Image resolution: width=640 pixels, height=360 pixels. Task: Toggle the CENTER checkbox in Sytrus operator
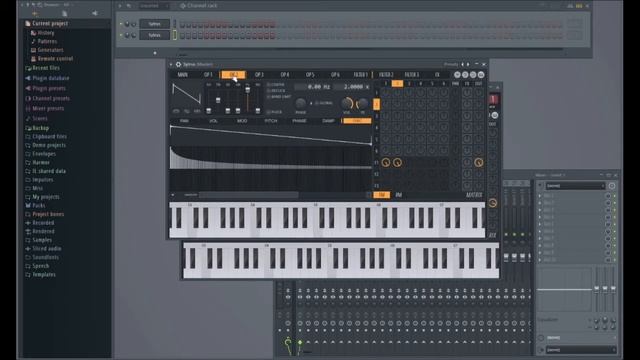point(269,85)
